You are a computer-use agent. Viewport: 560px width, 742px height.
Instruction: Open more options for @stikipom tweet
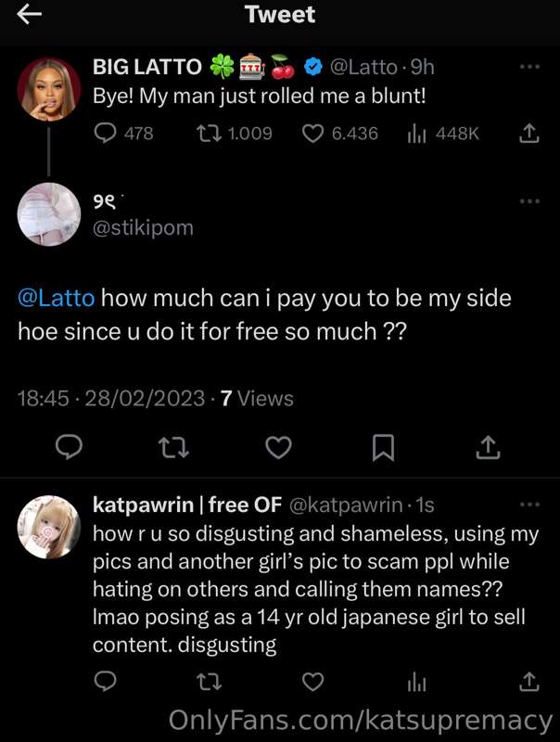[x=529, y=201]
